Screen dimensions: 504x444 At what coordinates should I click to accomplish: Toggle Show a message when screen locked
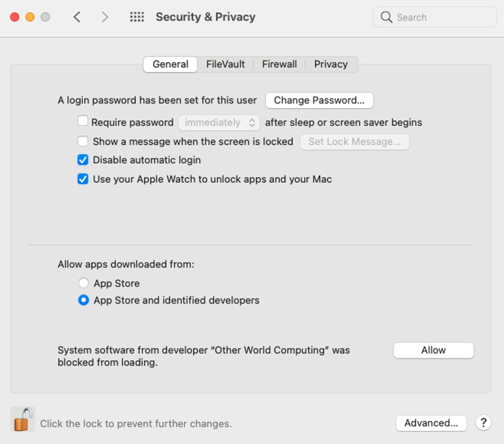point(83,141)
